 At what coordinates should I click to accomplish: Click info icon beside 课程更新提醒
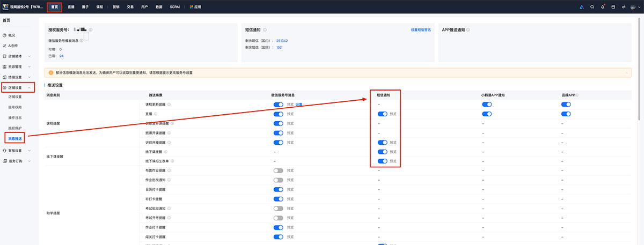pyautogui.click(x=169, y=105)
